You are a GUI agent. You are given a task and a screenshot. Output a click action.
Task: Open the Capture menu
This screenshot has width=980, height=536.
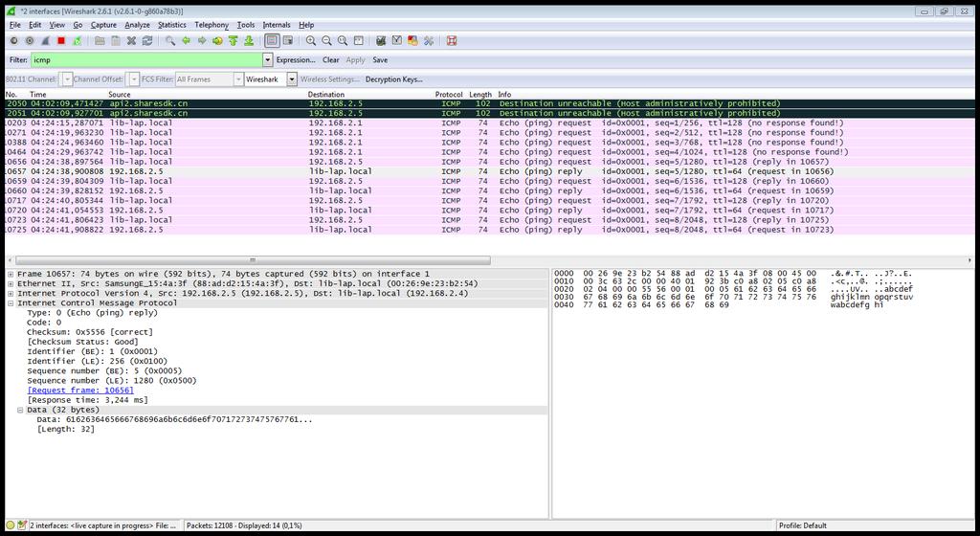tap(103, 25)
